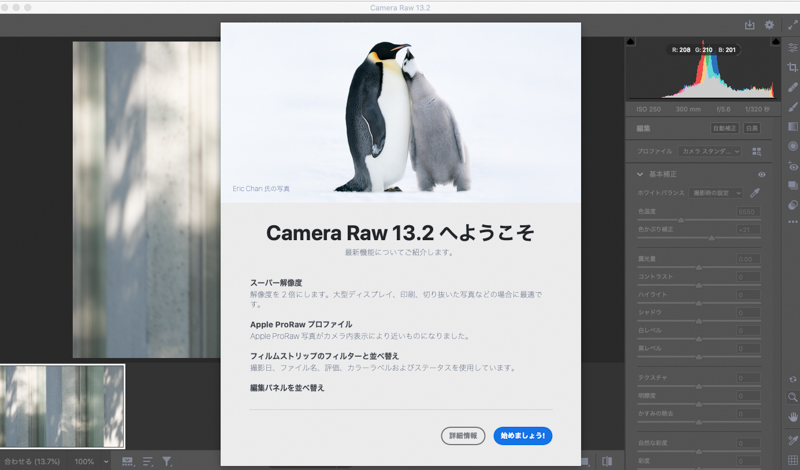Open 詳細情報 in the welcome dialog

(x=463, y=435)
